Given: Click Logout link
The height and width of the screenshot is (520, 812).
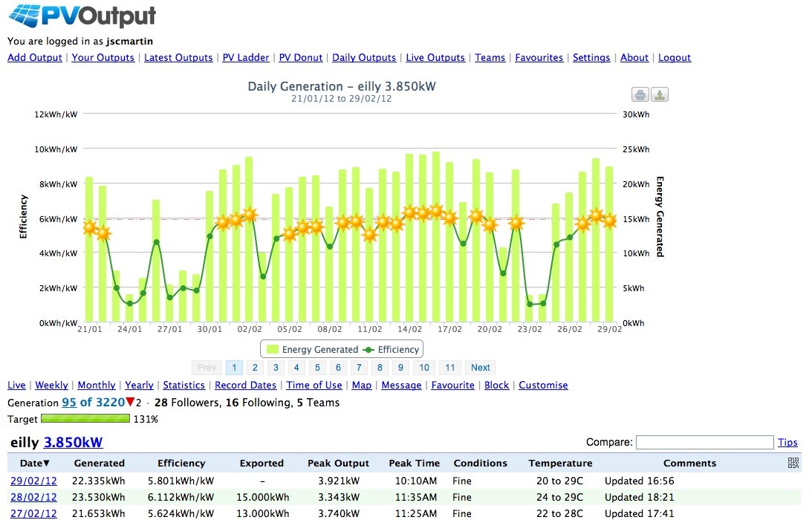Looking at the screenshot, I should click(x=675, y=57).
